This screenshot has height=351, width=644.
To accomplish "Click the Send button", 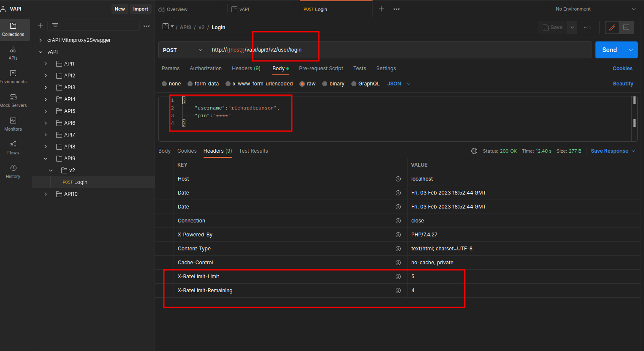I will [x=609, y=50].
